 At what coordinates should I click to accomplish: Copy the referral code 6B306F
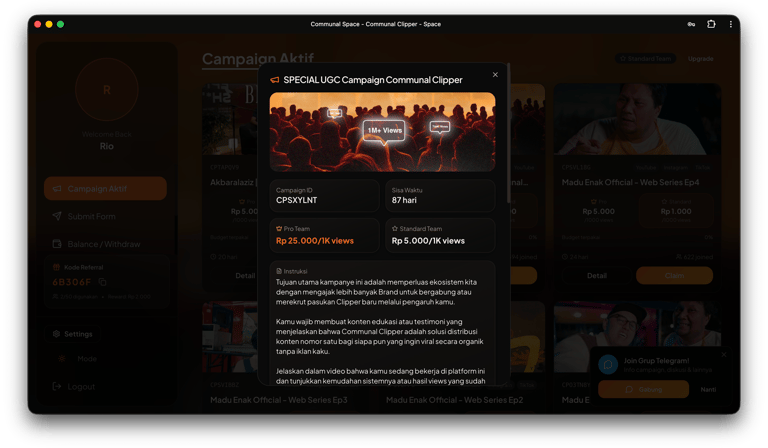click(x=102, y=282)
